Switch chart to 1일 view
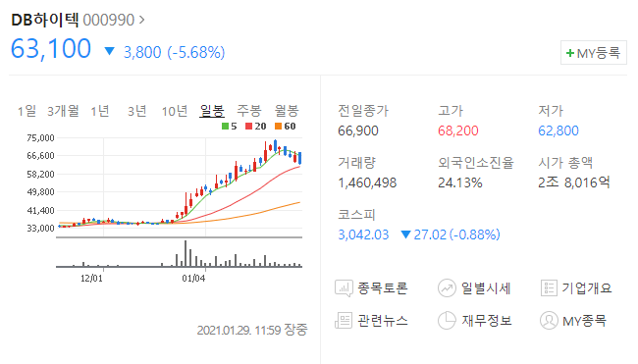638x364 pixels. click(27, 111)
